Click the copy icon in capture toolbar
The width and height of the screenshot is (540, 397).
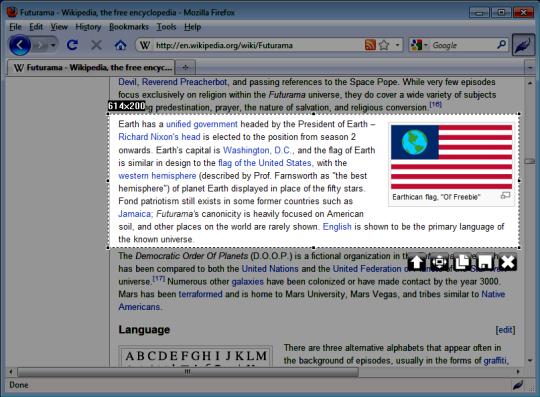[x=462, y=262]
